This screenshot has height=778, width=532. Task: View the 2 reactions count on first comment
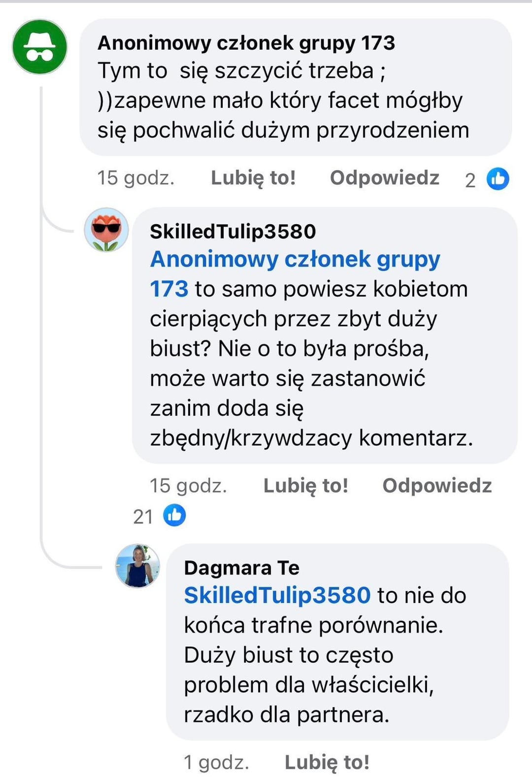point(470,180)
